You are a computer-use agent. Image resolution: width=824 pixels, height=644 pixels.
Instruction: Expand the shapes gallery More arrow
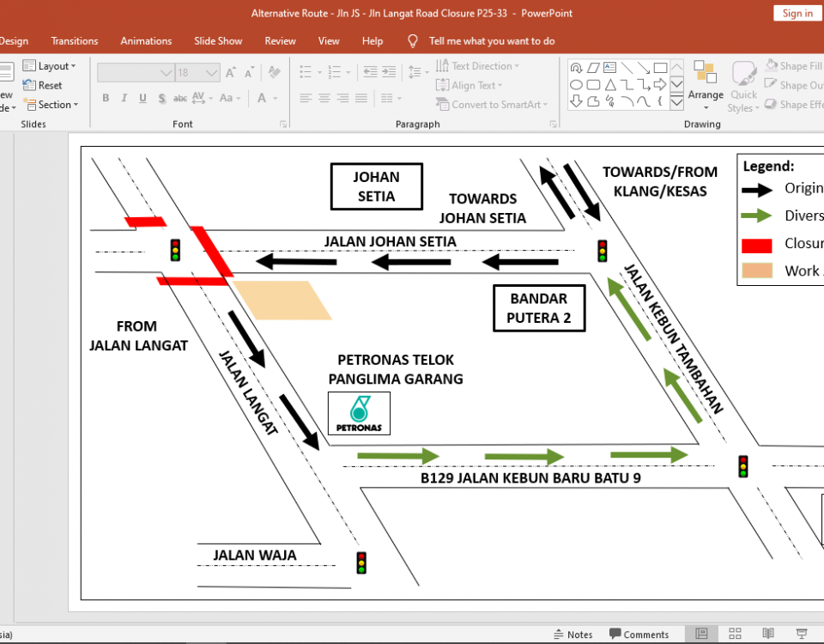pyautogui.click(x=676, y=102)
